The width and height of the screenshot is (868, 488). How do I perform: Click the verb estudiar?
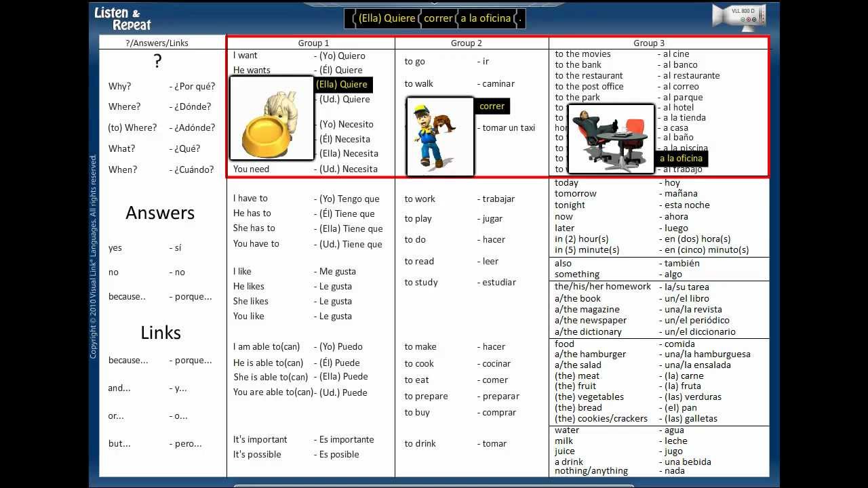coord(499,283)
